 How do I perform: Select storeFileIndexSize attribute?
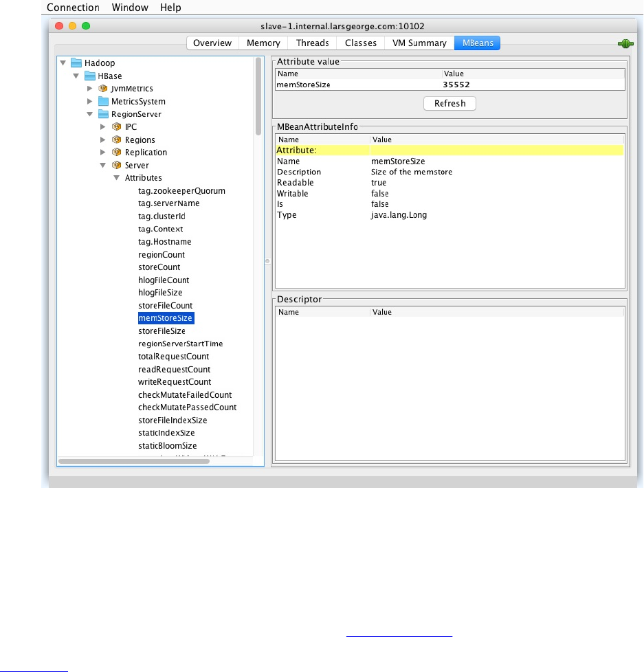click(173, 420)
